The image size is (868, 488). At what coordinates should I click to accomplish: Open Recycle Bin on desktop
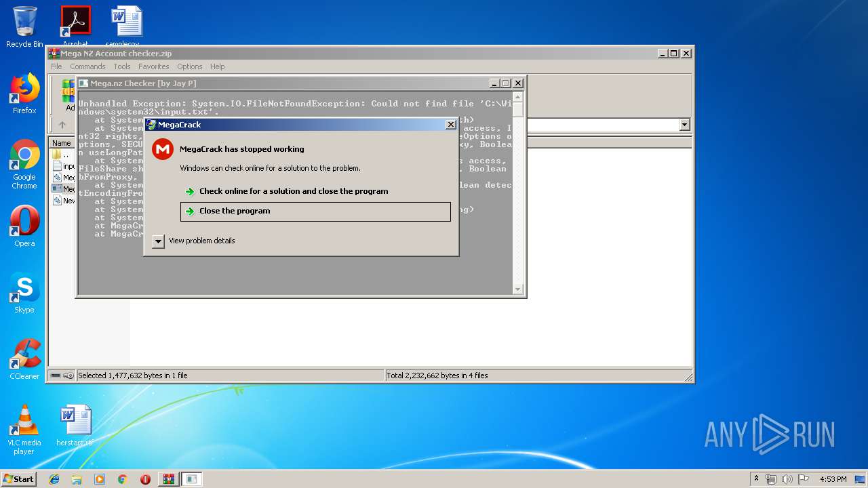click(24, 27)
